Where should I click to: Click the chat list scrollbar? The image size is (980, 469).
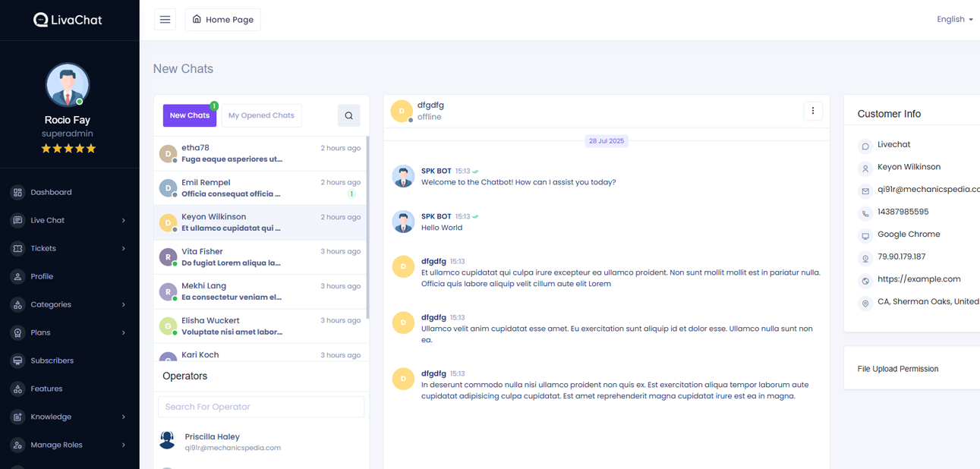pyautogui.click(x=367, y=228)
